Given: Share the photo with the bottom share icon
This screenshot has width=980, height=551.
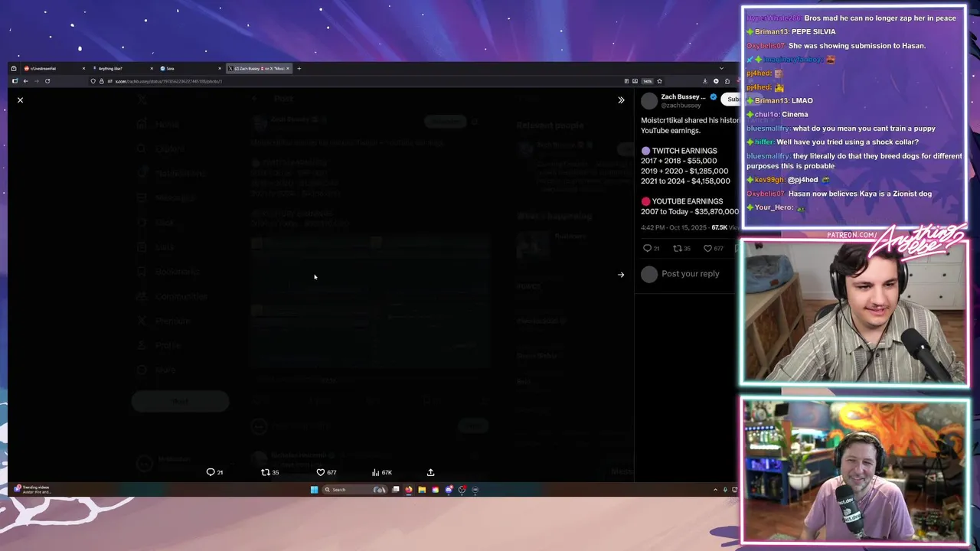Looking at the screenshot, I should point(430,472).
